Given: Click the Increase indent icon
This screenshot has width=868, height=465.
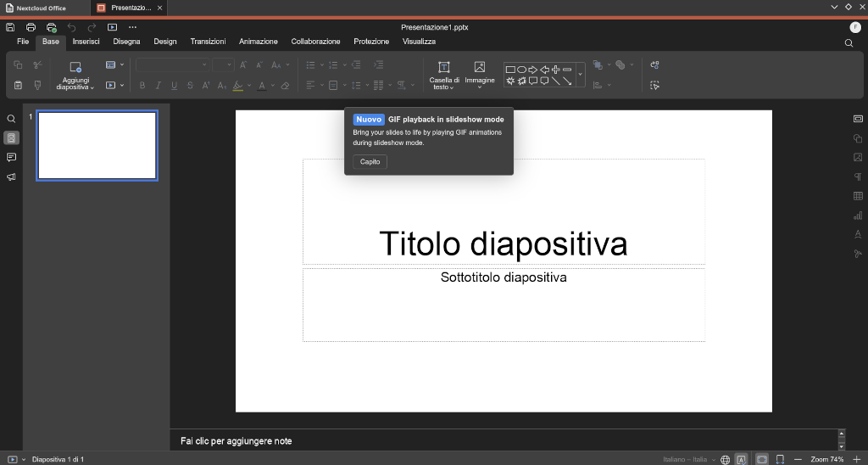Looking at the screenshot, I should (x=379, y=64).
